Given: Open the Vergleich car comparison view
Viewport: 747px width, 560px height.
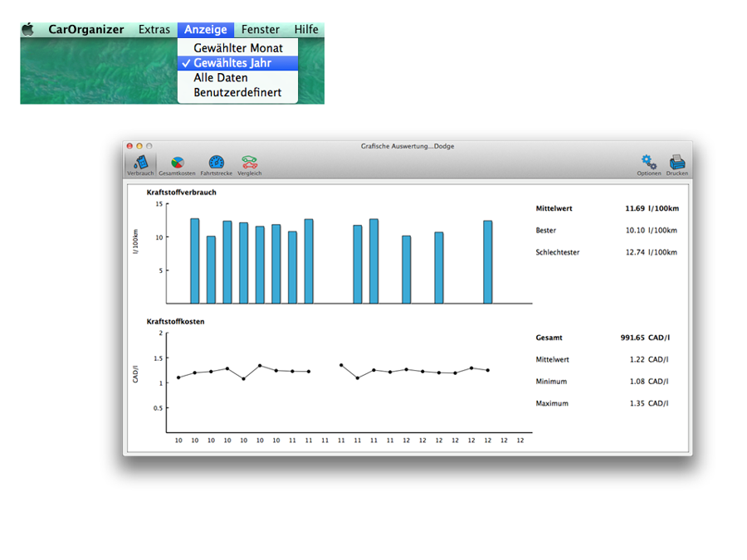Looking at the screenshot, I should tap(249, 164).
